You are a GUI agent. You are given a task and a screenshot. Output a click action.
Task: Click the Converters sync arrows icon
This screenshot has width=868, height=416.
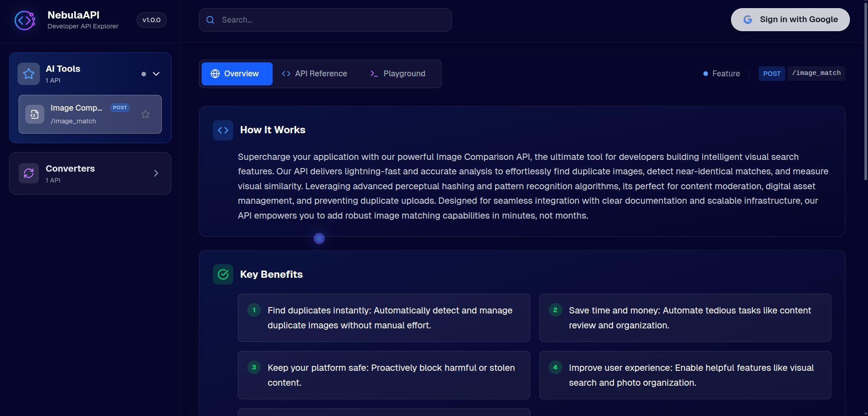click(x=28, y=173)
